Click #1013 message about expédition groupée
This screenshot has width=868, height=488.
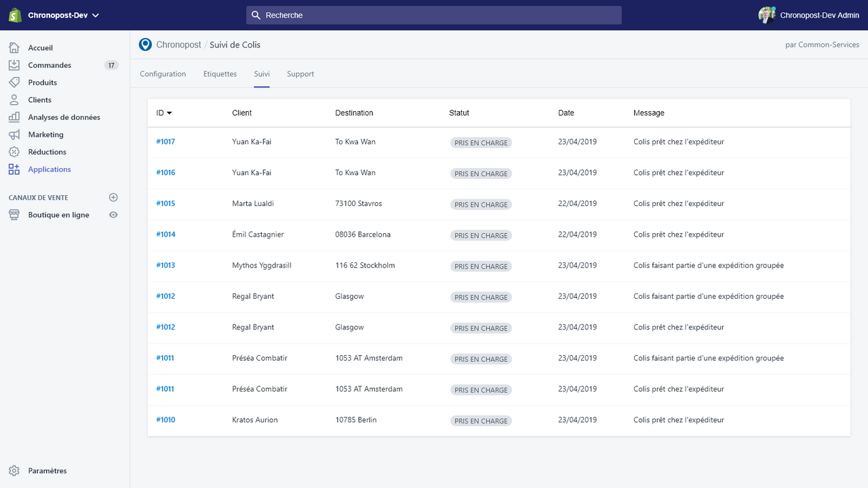709,266
